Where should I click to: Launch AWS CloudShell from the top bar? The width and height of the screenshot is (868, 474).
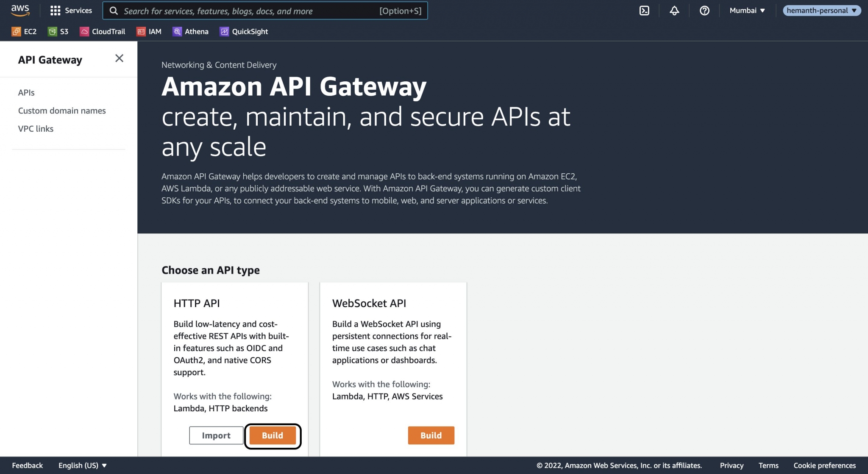coord(645,11)
